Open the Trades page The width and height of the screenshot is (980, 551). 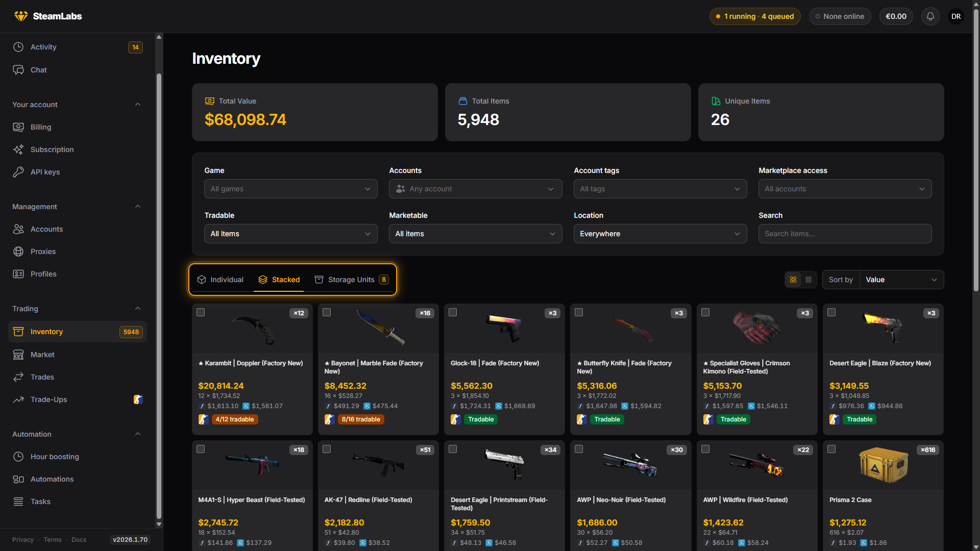pyautogui.click(x=78, y=377)
